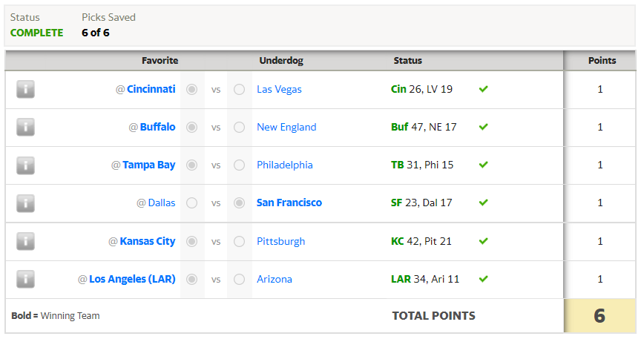644x339 pixels.
Task: Select the Arizona underdog radio button
Action: (x=240, y=280)
